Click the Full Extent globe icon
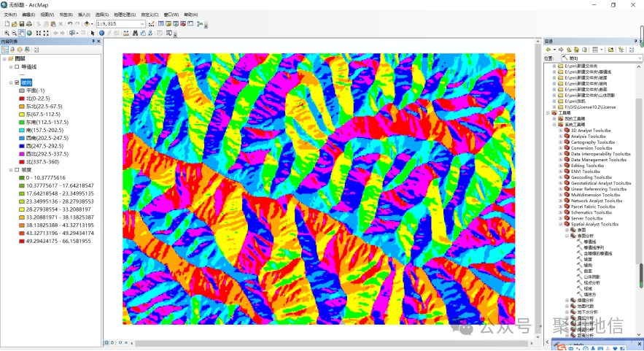644x351 pixels. pos(30,33)
